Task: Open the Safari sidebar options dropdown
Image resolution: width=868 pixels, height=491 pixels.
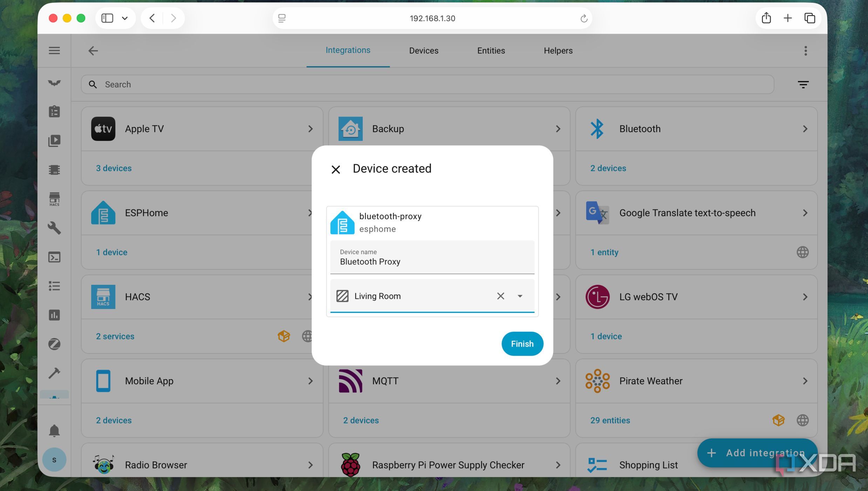Action: coord(125,18)
